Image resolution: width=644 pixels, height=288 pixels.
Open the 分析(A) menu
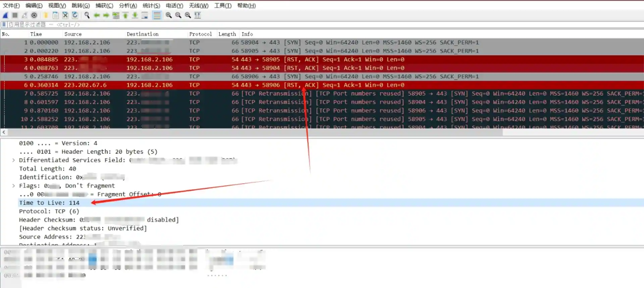pos(128,5)
